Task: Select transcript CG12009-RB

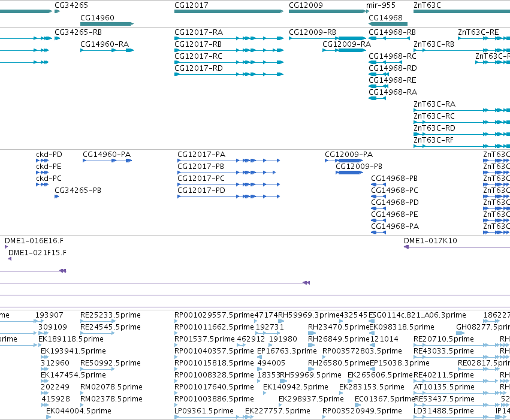Action: [x=312, y=32]
